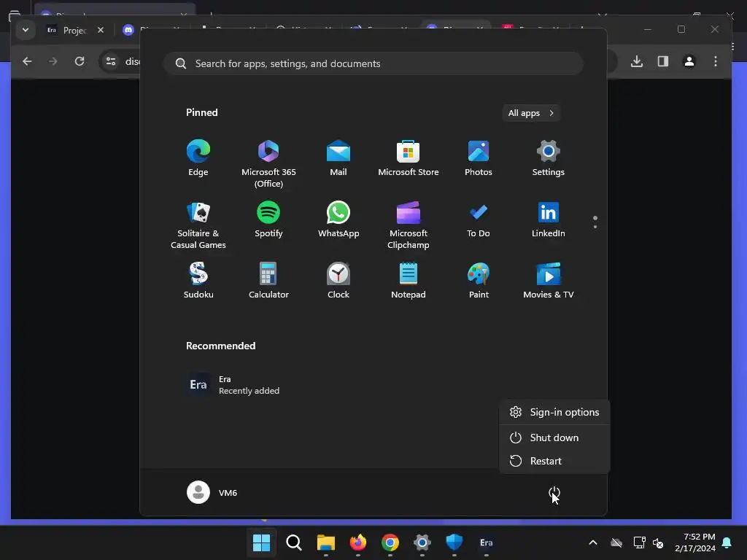Open Chrome profile icon

[x=689, y=61]
